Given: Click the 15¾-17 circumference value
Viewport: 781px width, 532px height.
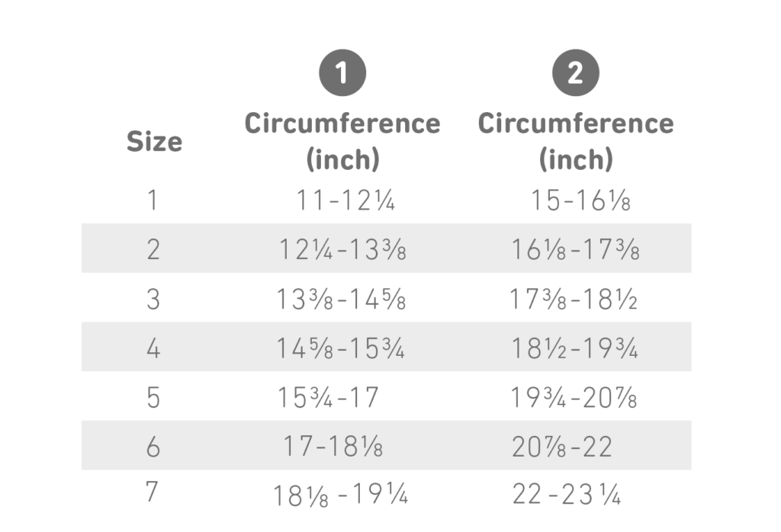Looking at the screenshot, I should click(328, 398).
